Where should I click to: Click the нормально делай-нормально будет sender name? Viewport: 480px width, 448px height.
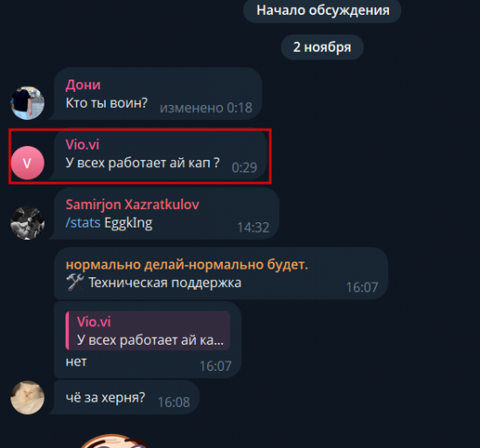[x=187, y=264]
